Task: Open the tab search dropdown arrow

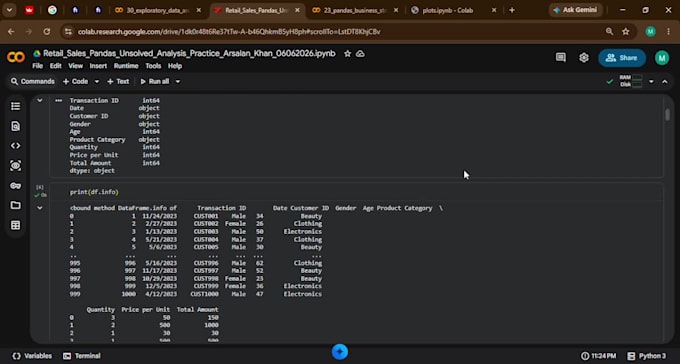Action: pyautogui.click(x=10, y=10)
